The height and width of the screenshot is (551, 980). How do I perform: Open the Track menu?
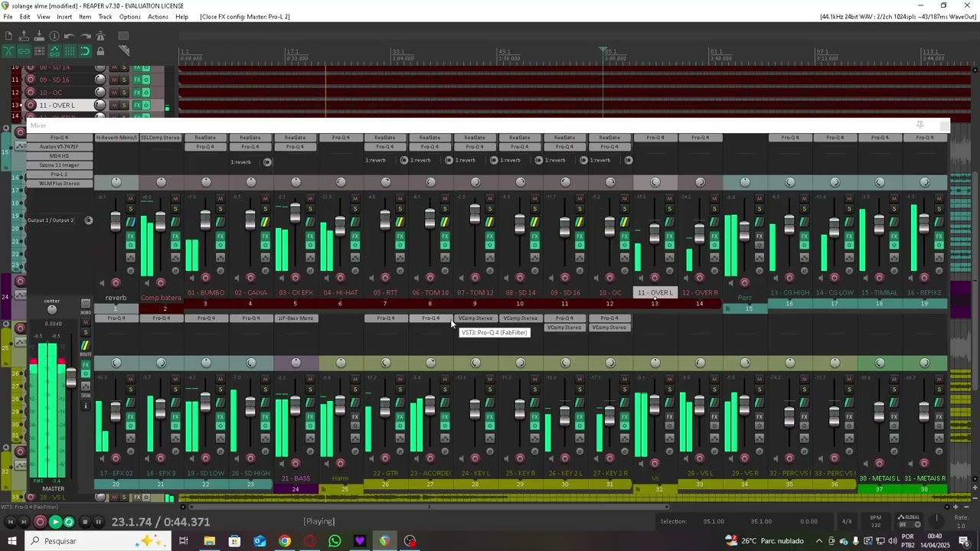click(105, 17)
